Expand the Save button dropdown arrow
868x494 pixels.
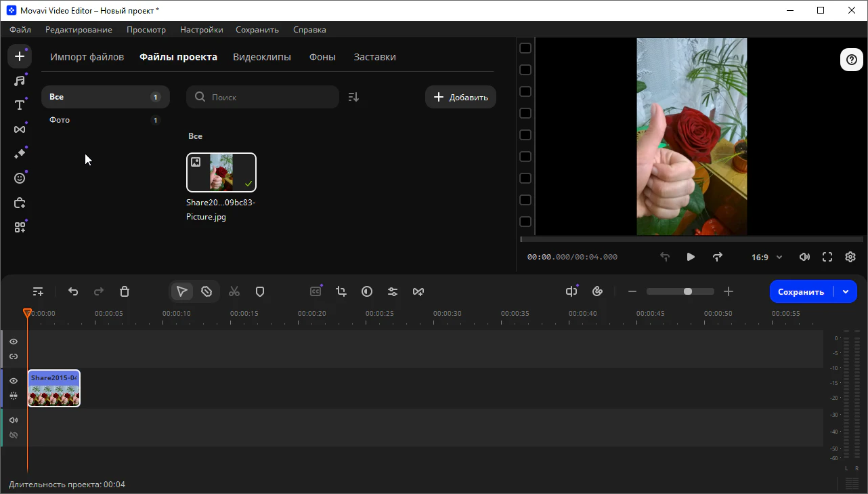(846, 291)
